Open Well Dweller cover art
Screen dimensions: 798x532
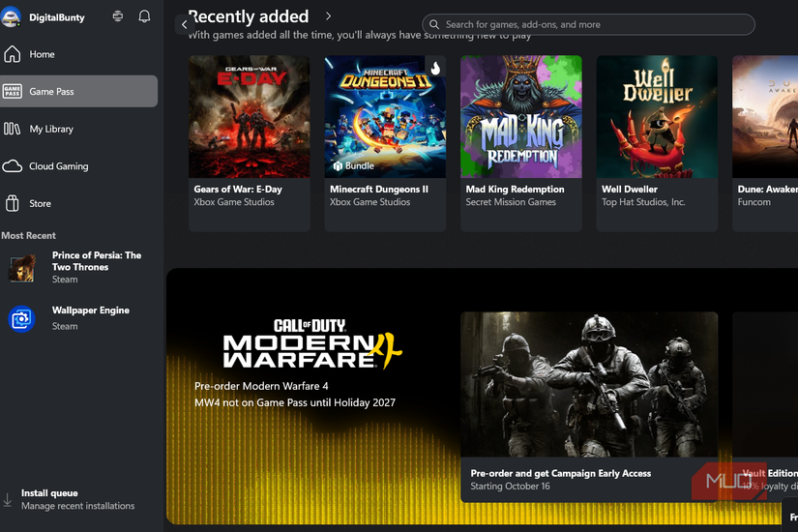pos(657,117)
